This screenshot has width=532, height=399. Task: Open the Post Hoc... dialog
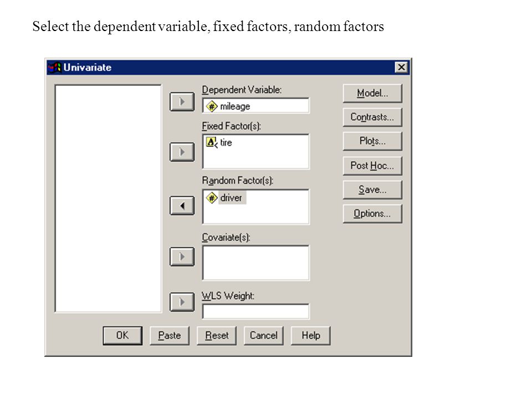pyautogui.click(x=372, y=166)
